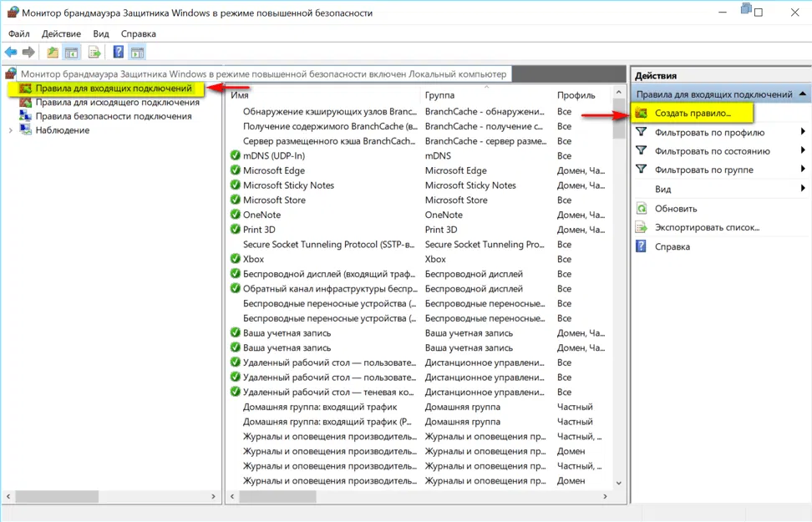This screenshot has height=522, width=812.
Task: Open Фильтровать по профилю submenu arrow
Action: tap(803, 131)
